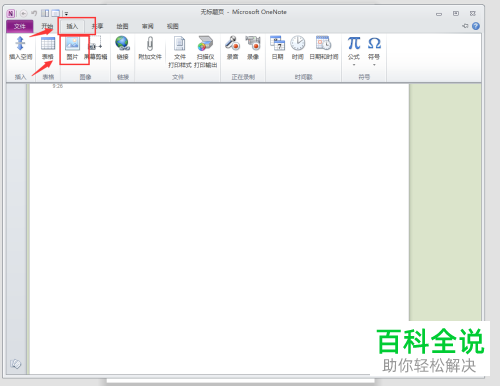Open OneNote help with the blue question mark
This screenshot has width=500, height=386.
pyautogui.click(x=476, y=26)
